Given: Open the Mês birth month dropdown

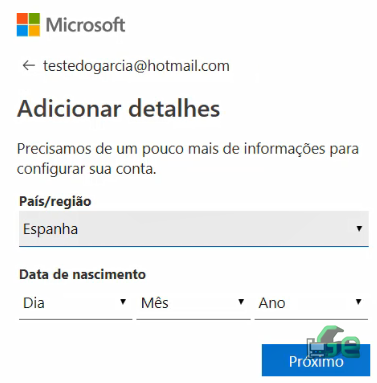Looking at the screenshot, I should click(193, 303).
